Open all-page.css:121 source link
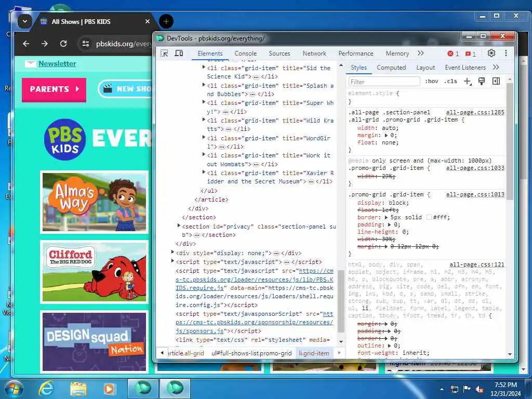Image resolution: width=532 pixels, height=399 pixels. click(477, 264)
